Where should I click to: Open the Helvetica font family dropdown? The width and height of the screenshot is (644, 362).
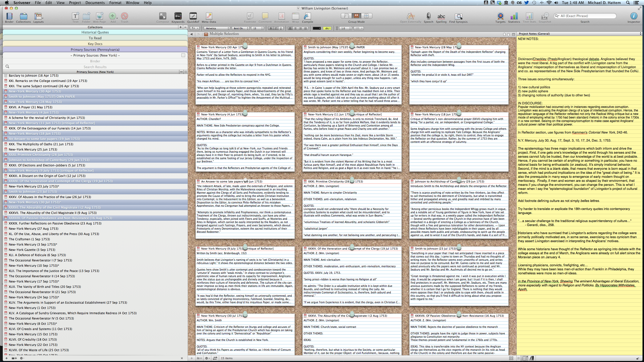pos(217,28)
